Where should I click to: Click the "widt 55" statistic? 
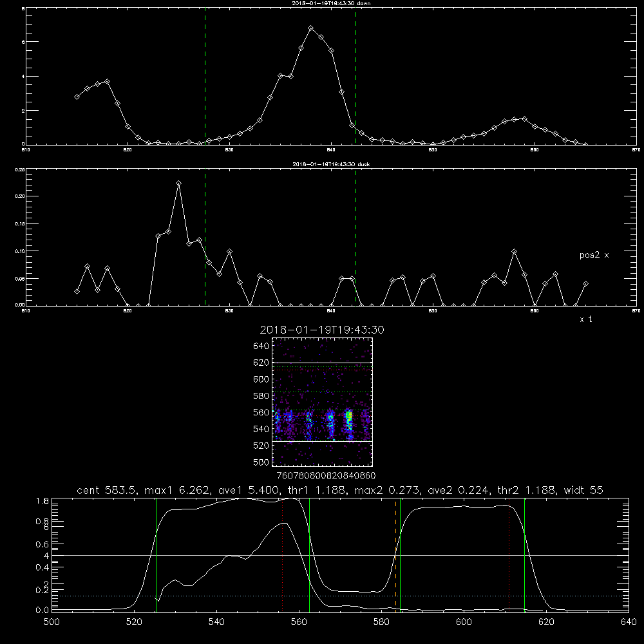(x=583, y=490)
